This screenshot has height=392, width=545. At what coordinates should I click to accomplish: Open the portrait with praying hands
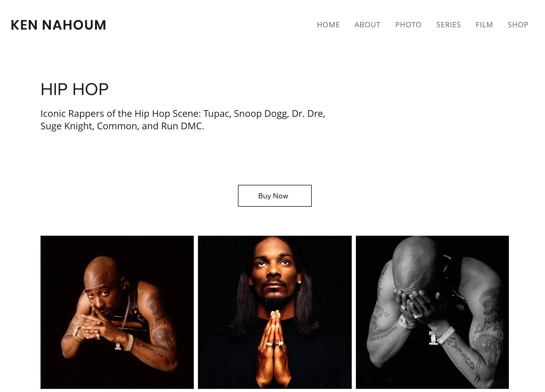pos(275,312)
